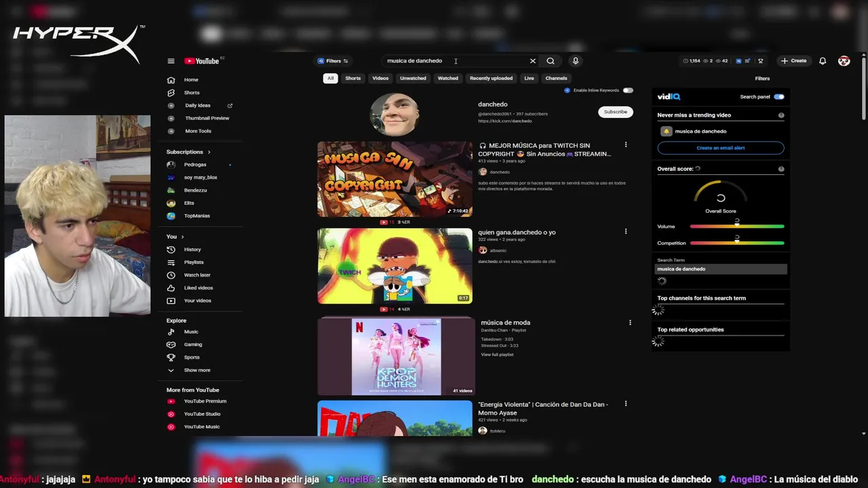Click the Volume score slider
Screen dimensions: 868x488
tap(737, 226)
